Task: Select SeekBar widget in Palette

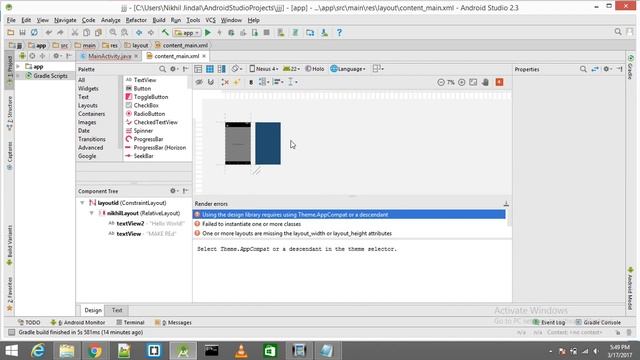Action: (143, 156)
